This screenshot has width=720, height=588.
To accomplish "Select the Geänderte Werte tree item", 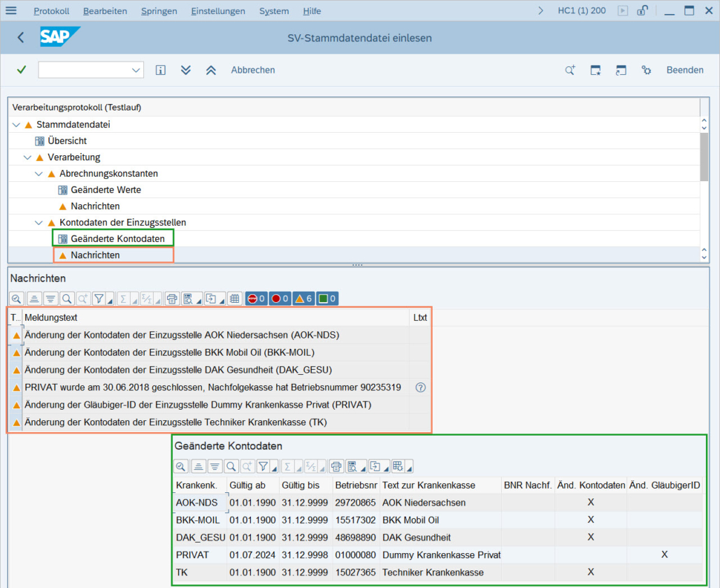I will point(106,190).
